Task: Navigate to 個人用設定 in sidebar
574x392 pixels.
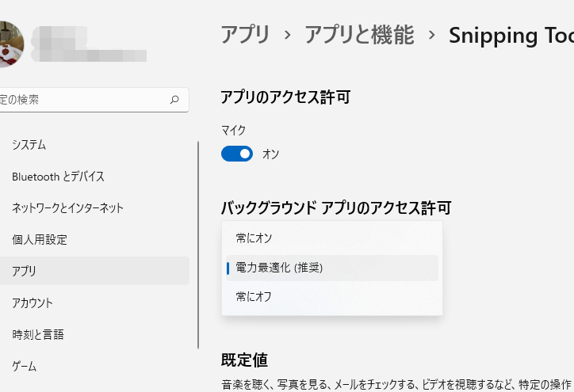Action: coord(40,239)
